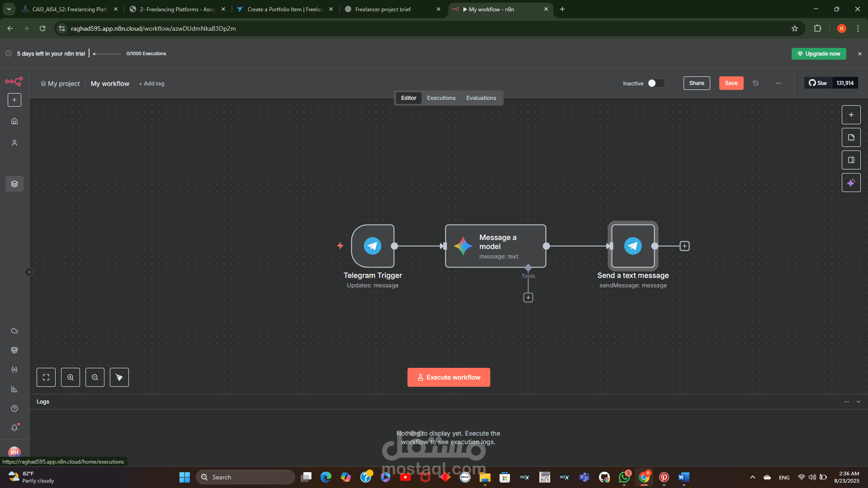Open WhatsApp from the taskbar
The image size is (868, 488).
[x=624, y=477]
